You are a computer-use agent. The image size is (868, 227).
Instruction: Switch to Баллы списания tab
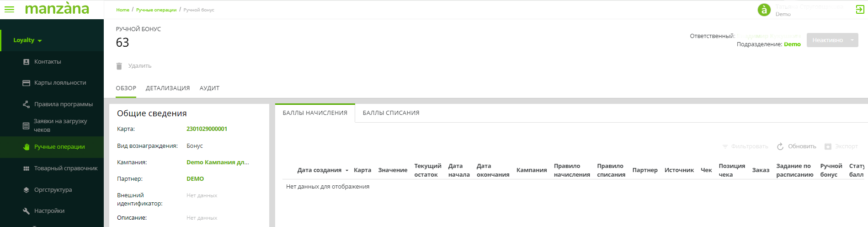tap(391, 113)
